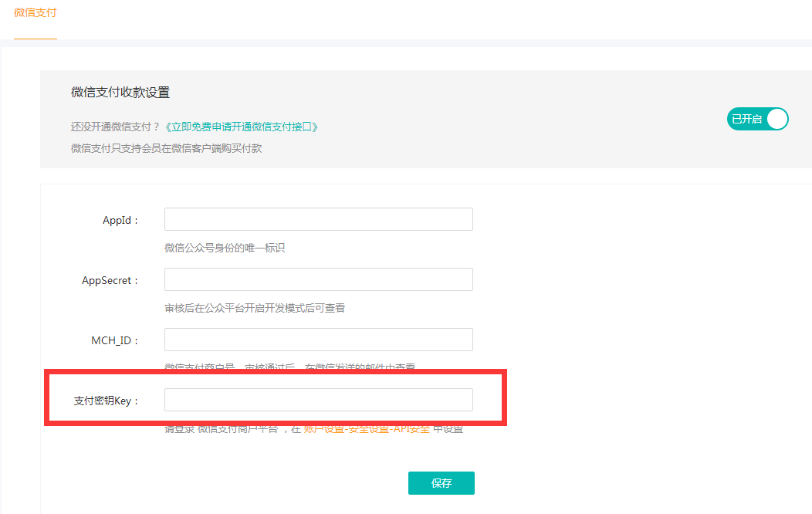Click the 请登录 微信支付商户平台 hint text
Image resolution: width=812 pixels, height=514 pixels.
[x=222, y=429]
